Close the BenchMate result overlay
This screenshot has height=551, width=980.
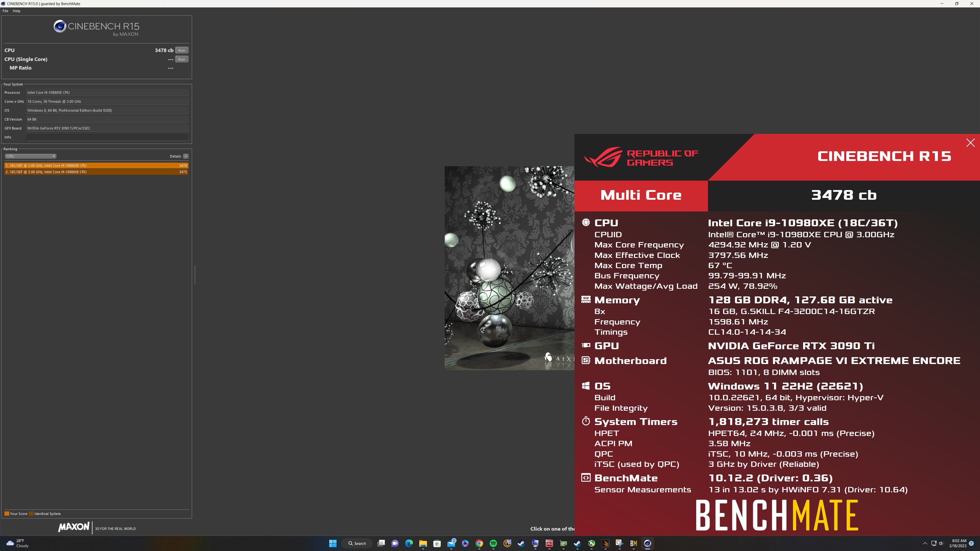970,143
